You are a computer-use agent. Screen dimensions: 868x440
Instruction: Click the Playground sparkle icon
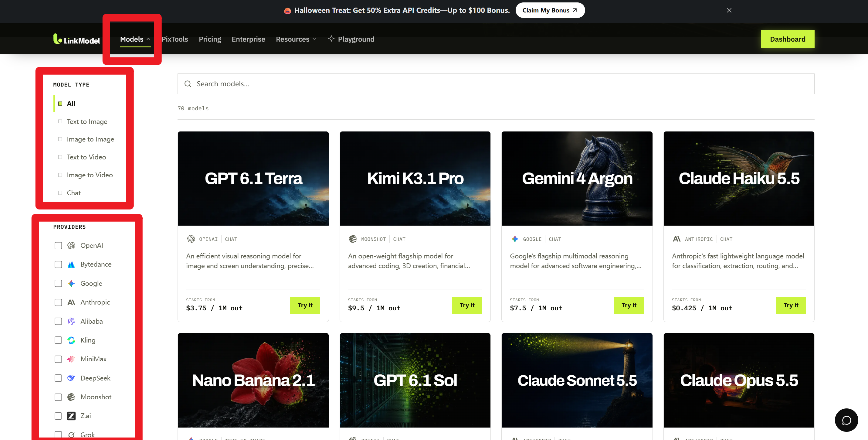pyautogui.click(x=331, y=39)
